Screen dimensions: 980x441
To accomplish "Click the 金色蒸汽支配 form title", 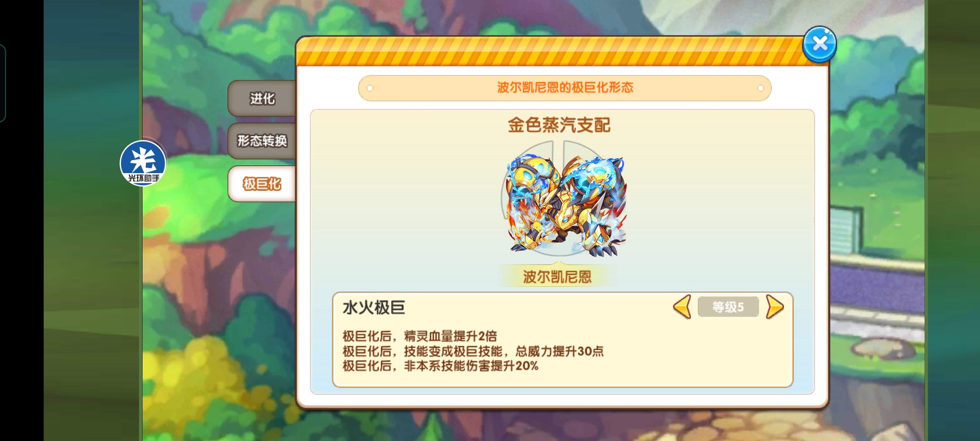I will click(559, 125).
